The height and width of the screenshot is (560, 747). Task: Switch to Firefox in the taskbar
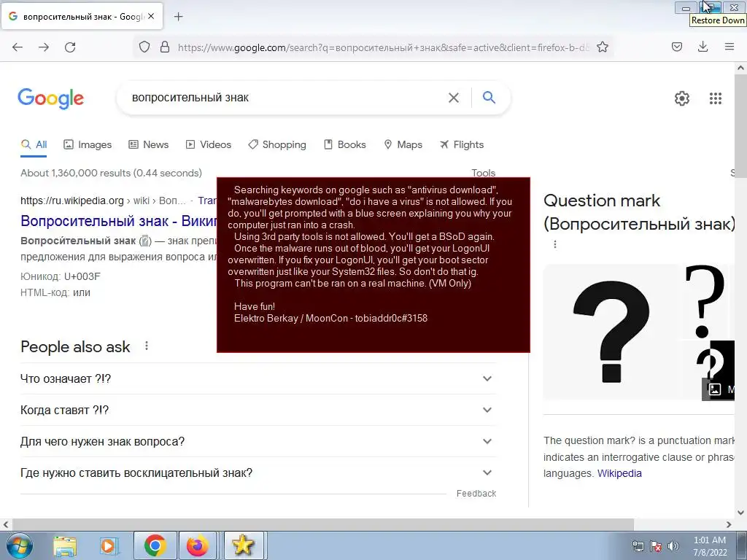click(x=197, y=545)
